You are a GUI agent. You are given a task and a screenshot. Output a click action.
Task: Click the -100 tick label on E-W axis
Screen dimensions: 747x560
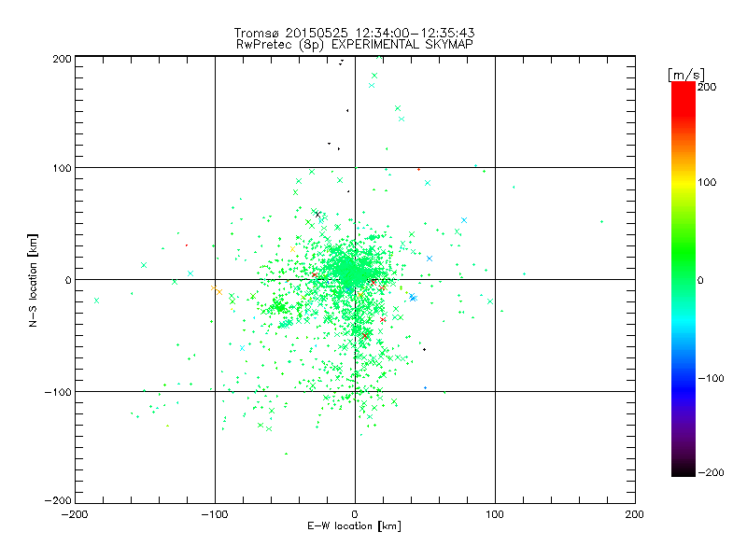coord(215,514)
